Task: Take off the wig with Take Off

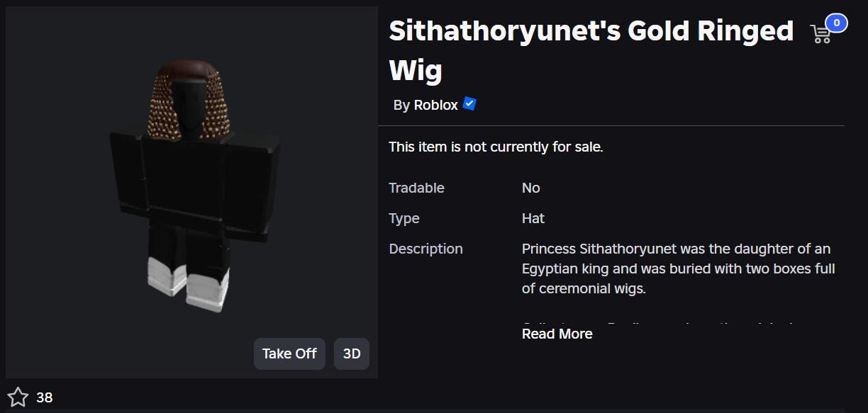Action: coord(289,353)
